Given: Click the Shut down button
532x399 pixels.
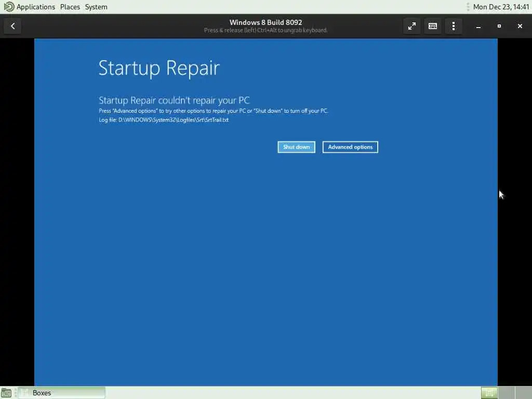Looking at the screenshot, I should (296, 147).
